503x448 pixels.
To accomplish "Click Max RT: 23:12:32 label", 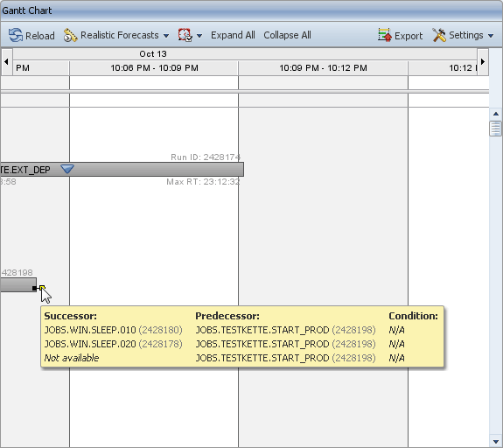I will point(203,182).
